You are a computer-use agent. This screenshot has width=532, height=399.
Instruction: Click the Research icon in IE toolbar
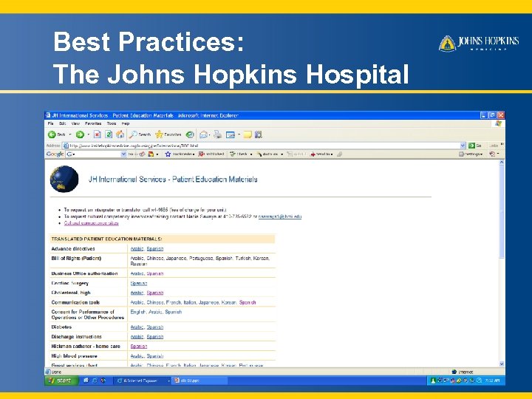pyautogui.click(x=259, y=134)
